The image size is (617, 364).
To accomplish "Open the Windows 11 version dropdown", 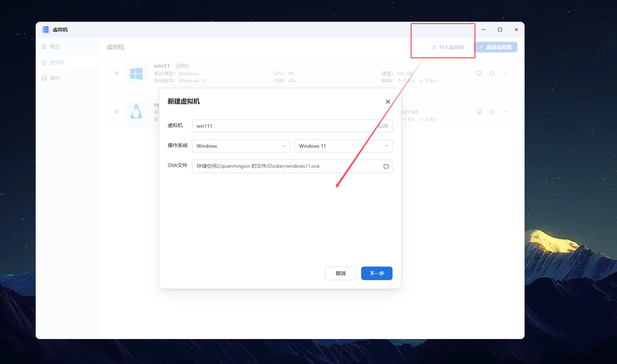I will 343,146.
